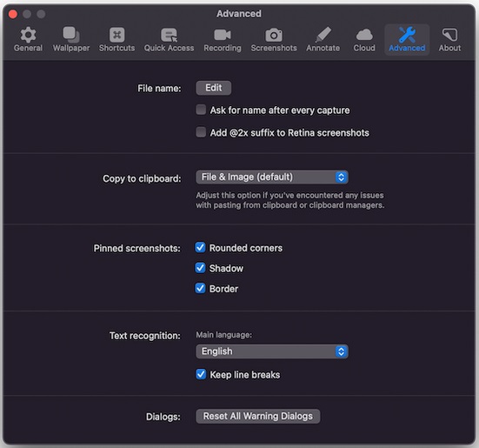This screenshot has height=448, width=479.
Task: Click Reset All Warning Dialogs button
Action: pos(258,416)
